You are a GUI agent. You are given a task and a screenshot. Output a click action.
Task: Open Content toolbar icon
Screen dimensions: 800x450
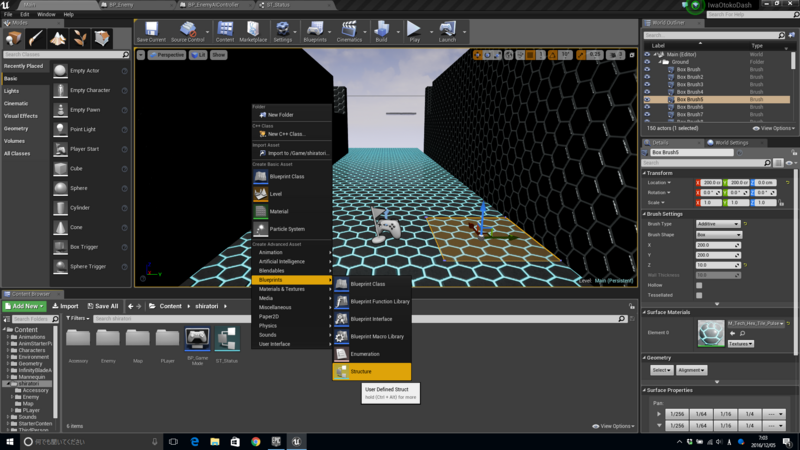[x=224, y=32]
